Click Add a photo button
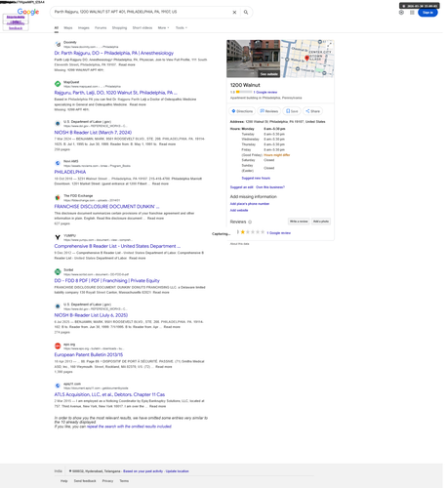Screen dimensions: 448x488 point(321,222)
